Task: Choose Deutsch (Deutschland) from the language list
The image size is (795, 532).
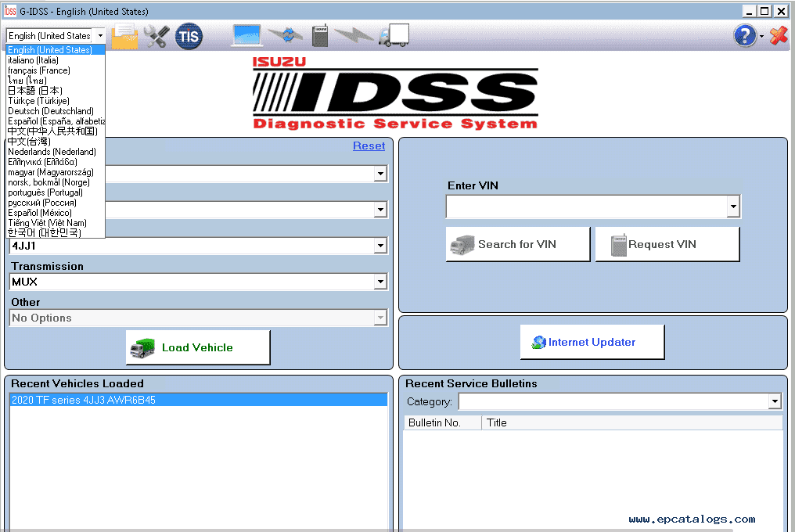Action: pos(51,111)
